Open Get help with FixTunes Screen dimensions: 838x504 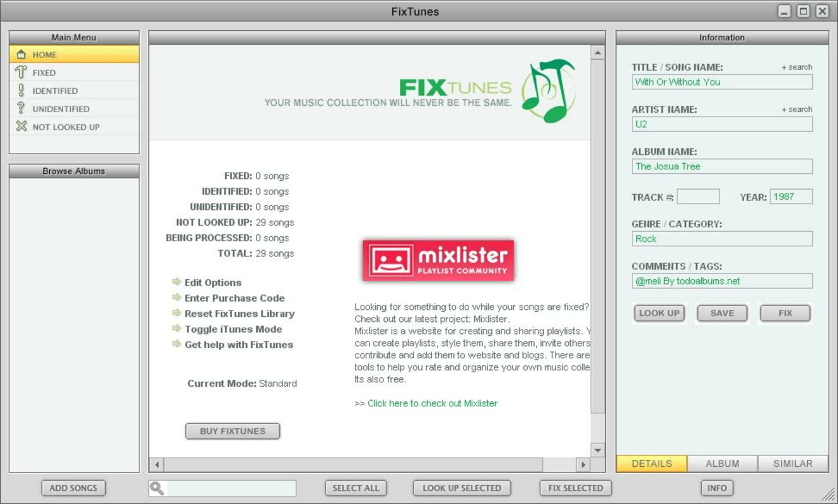(x=239, y=345)
